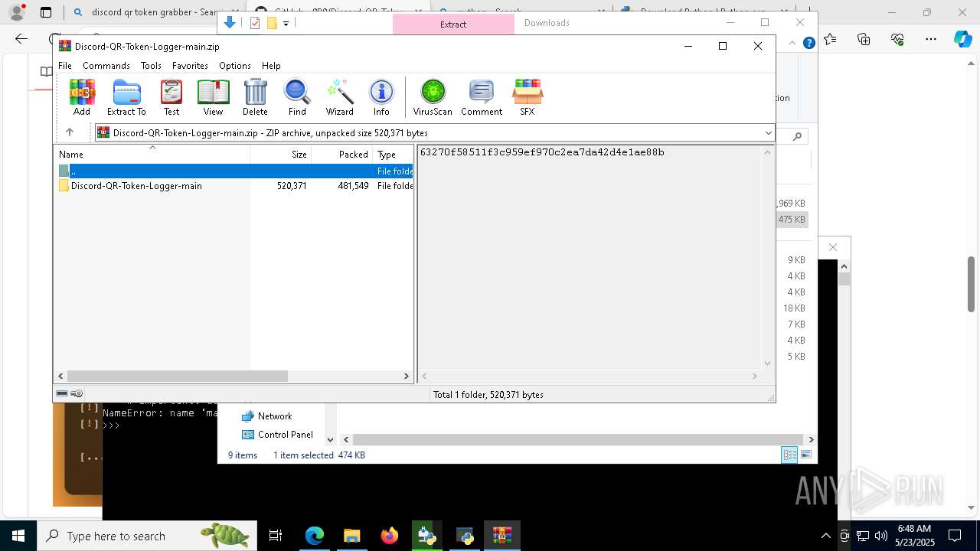Open the View toolbar icon
This screenshot has width=980, height=551.
(213, 97)
